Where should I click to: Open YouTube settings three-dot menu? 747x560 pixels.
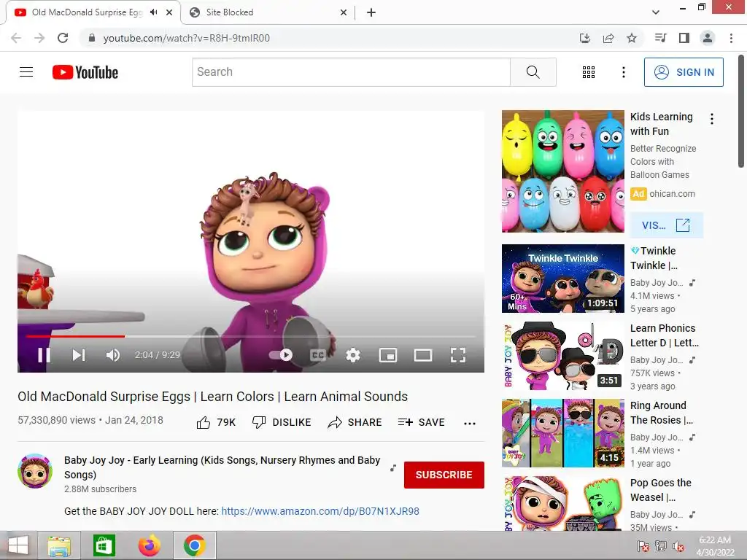coord(624,72)
